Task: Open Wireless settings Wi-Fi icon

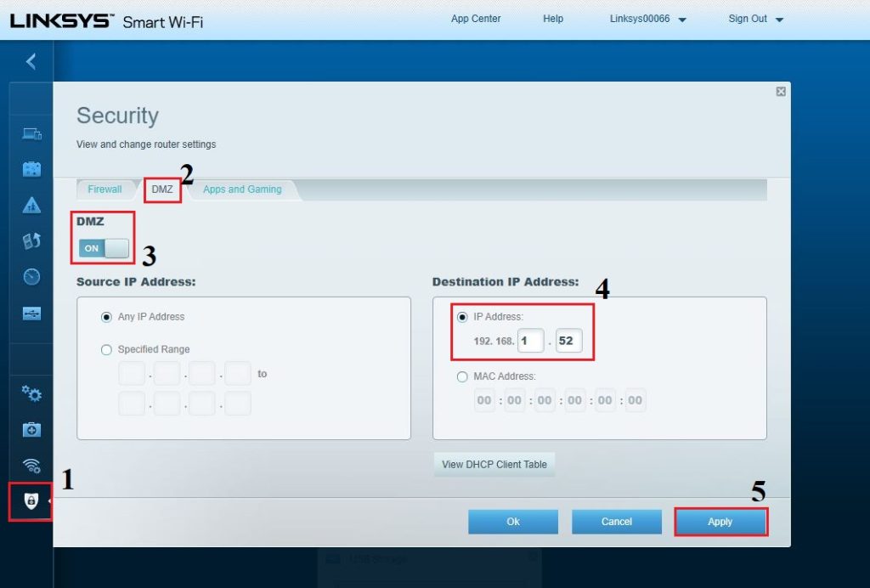Action: pos(31,466)
